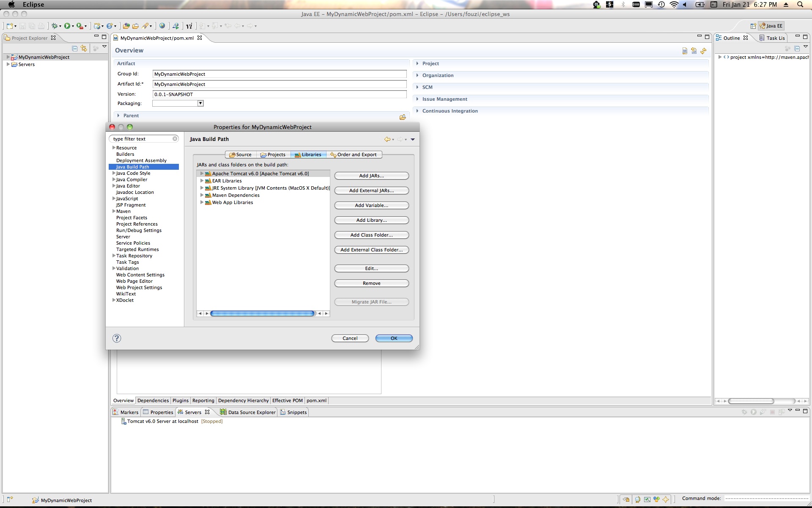Open the Eclipse menu in menu bar
This screenshot has width=812, height=508.
coord(33,5)
